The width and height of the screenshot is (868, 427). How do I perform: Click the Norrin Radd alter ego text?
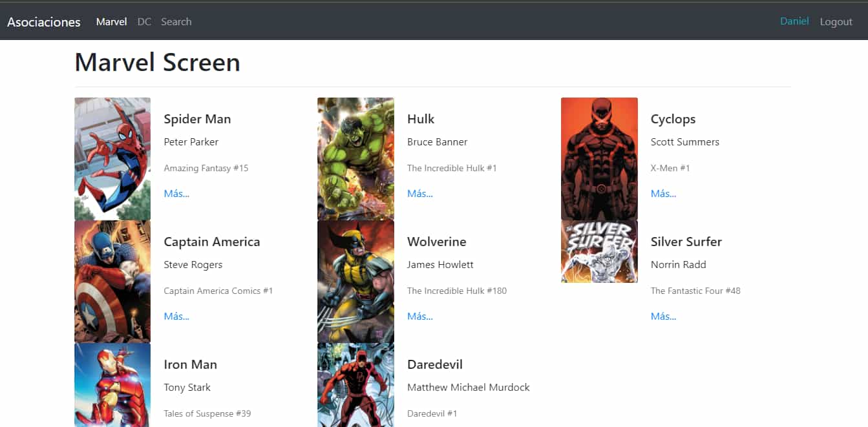[x=679, y=265]
